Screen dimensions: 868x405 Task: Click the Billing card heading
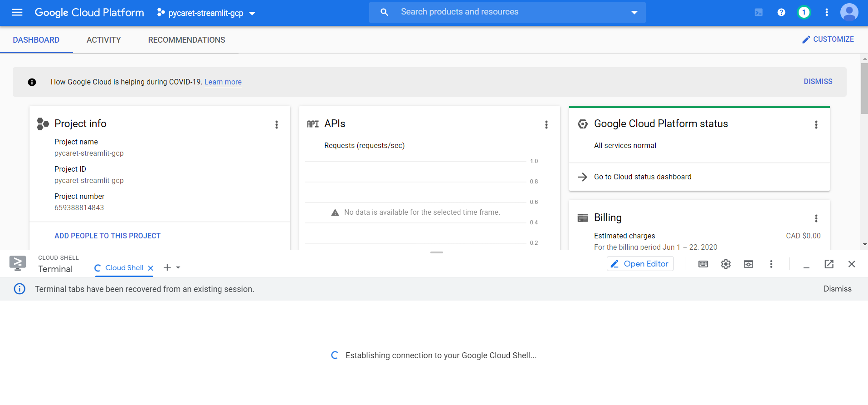(x=608, y=217)
